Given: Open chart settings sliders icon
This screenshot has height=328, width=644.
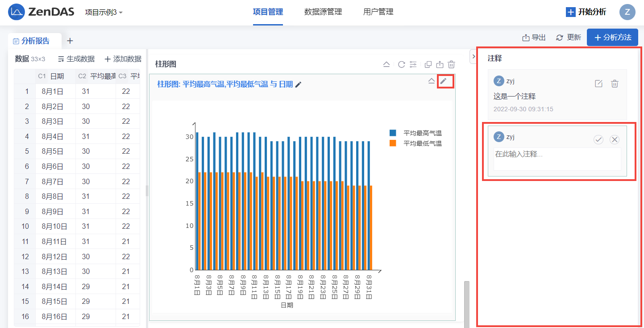Looking at the screenshot, I should pos(413,64).
